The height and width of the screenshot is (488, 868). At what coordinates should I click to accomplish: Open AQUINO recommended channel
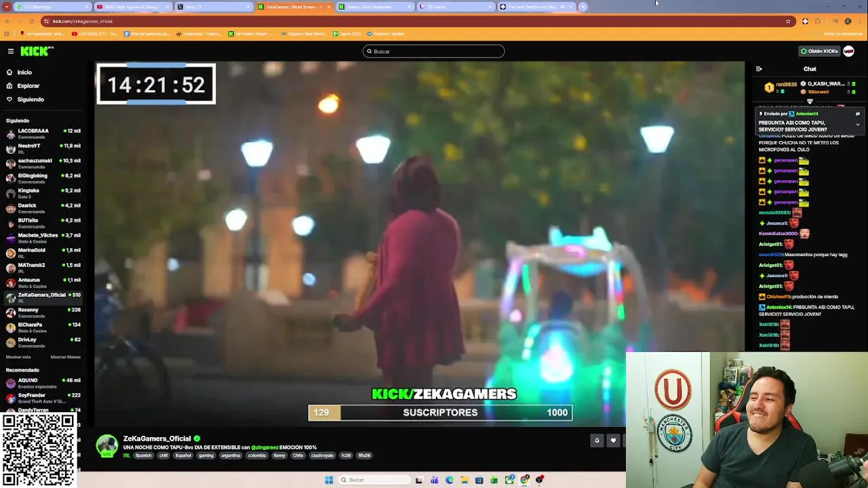tap(43, 383)
